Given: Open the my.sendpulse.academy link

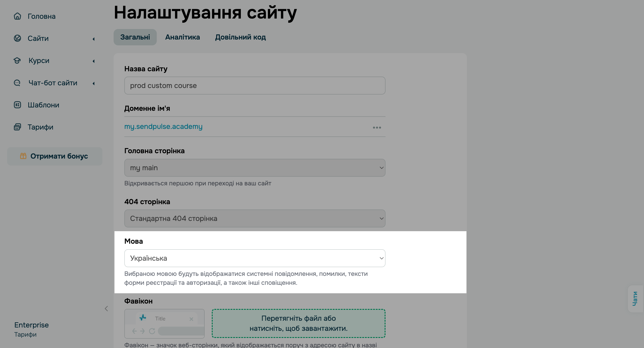Looking at the screenshot, I should click(x=163, y=126).
